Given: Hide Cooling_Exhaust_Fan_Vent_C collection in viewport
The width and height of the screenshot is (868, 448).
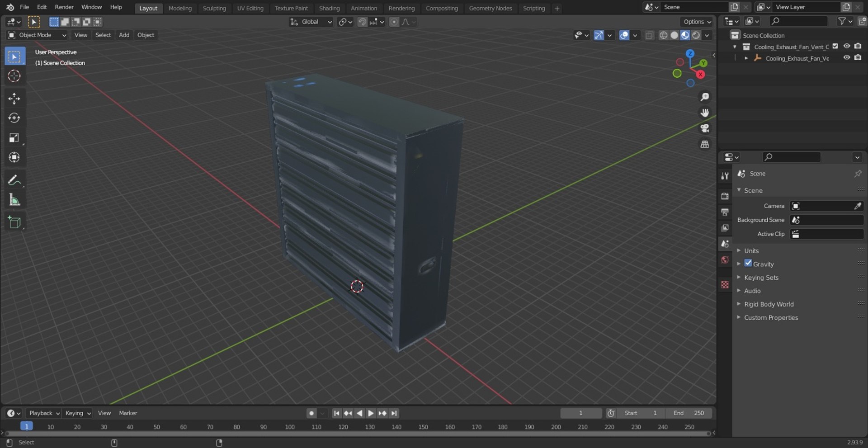Looking at the screenshot, I should click(x=847, y=46).
